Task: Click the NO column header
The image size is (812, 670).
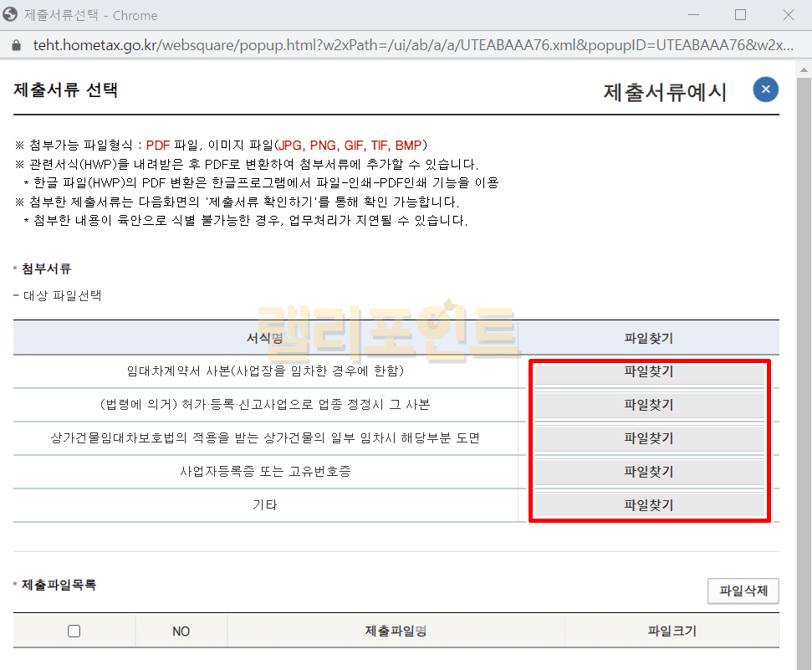Action: pyautogui.click(x=181, y=632)
